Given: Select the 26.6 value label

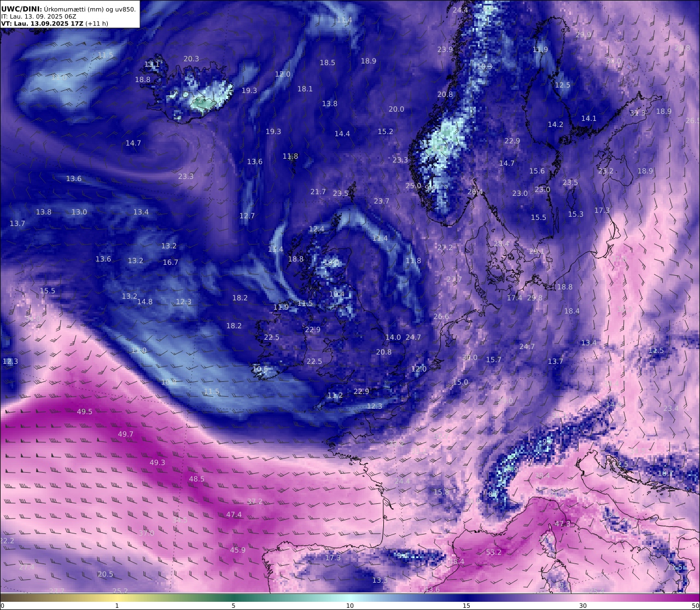Looking at the screenshot, I should (441, 316).
